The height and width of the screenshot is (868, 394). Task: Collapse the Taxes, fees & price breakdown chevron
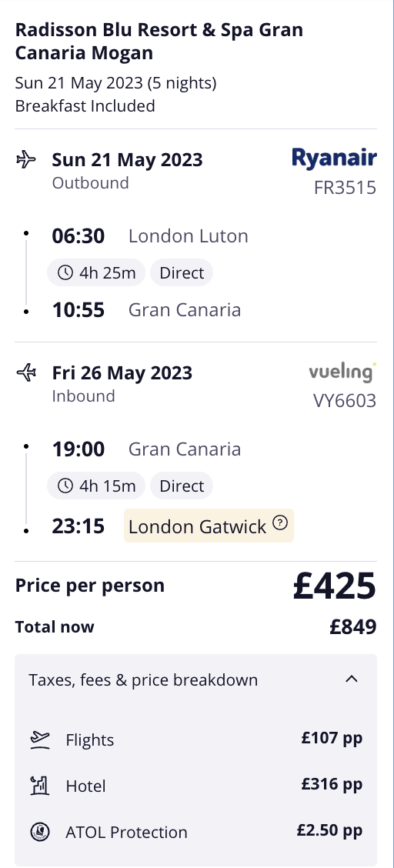click(352, 679)
